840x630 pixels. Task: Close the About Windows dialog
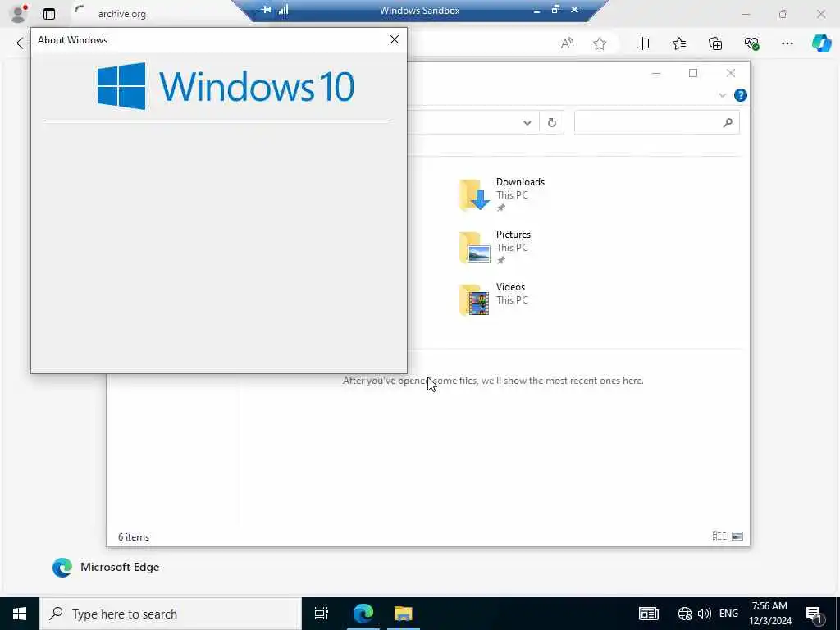click(395, 39)
